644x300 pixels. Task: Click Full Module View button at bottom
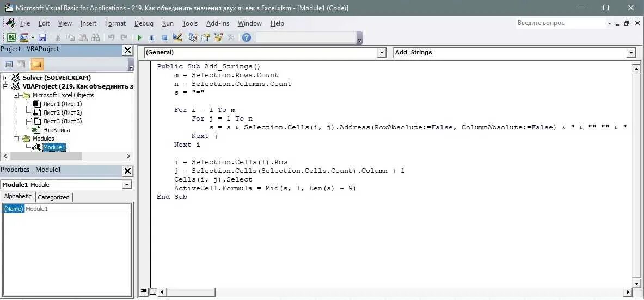pyautogui.click(x=153, y=292)
